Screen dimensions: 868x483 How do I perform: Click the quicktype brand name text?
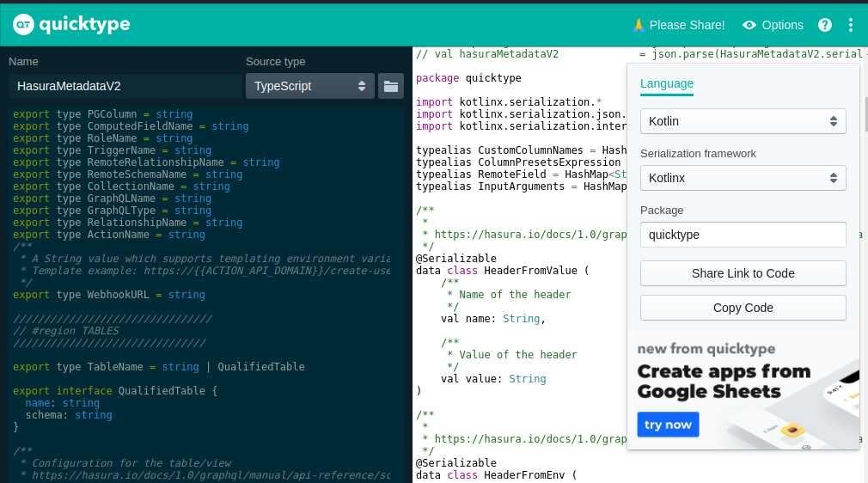[85, 24]
